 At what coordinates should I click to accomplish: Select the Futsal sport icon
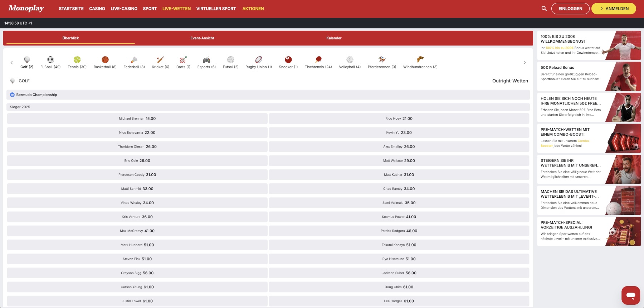(230, 60)
